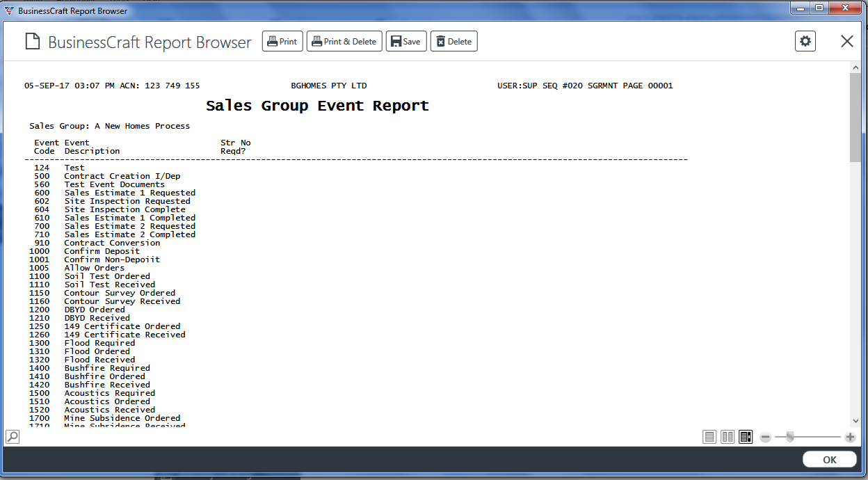The height and width of the screenshot is (480, 868).
Task: Select the 'Contour Survey Received' row
Action: 122,301
